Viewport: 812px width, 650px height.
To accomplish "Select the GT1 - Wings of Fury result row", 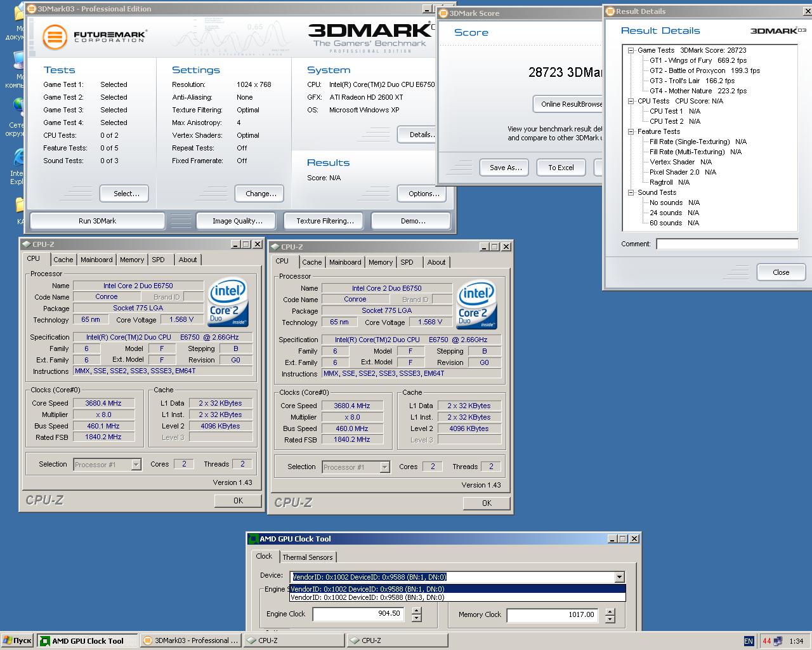I will pos(698,60).
